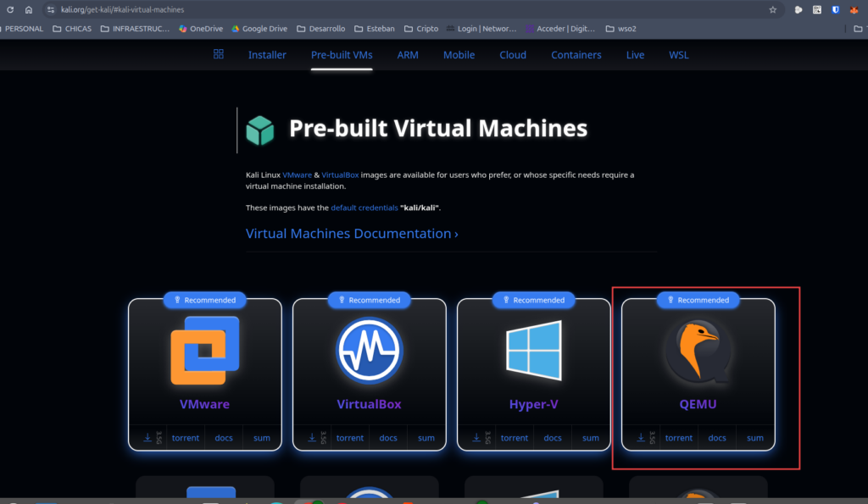This screenshot has height=504, width=868.
Task: Click the browser home icon
Action: pyautogui.click(x=29, y=9)
